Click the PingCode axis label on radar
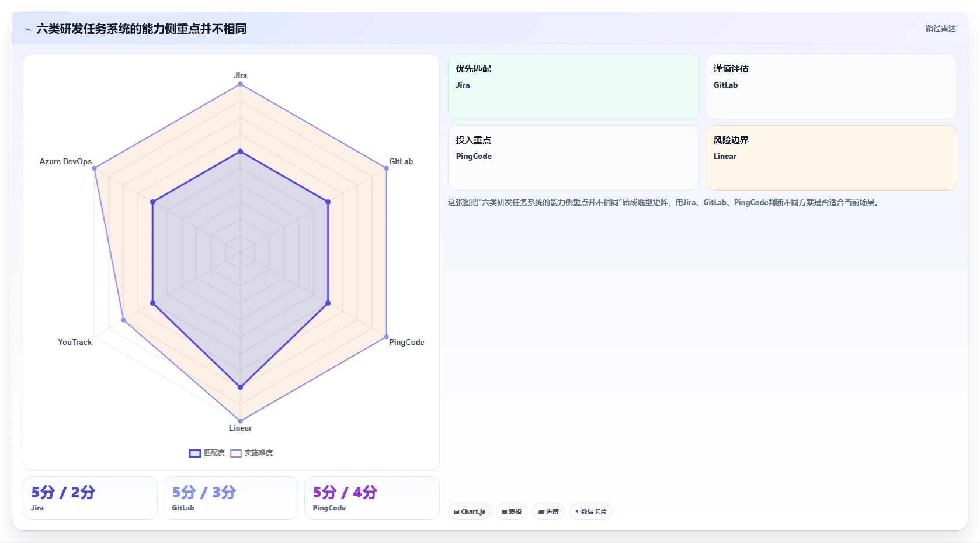 pyautogui.click(x=406, y=342)
